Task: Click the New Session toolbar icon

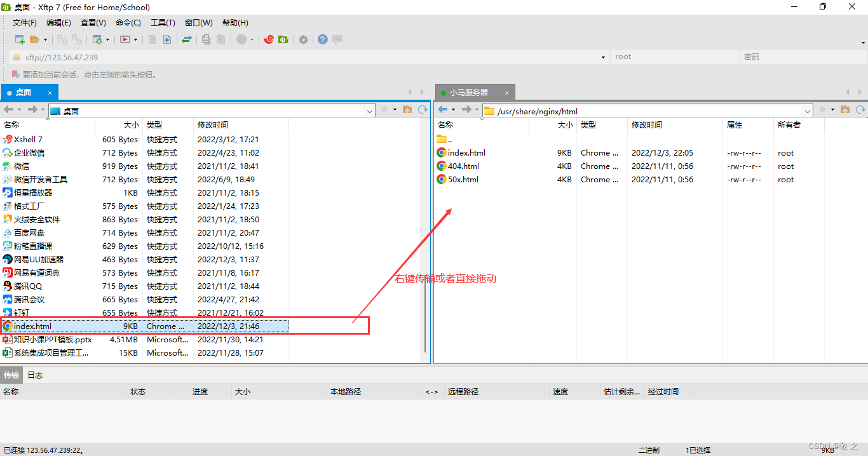Action: point(20,39)
